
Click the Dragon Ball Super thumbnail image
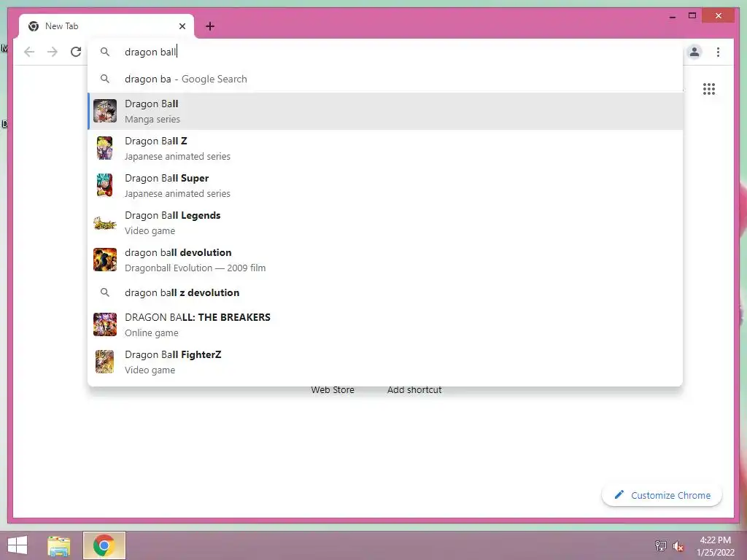[105, 185]
